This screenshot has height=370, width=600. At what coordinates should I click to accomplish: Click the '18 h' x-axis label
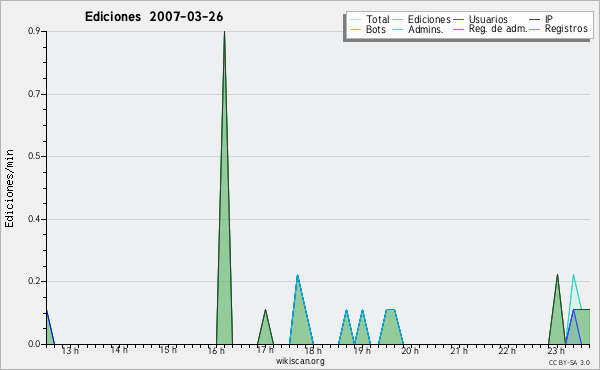(313, 351)
